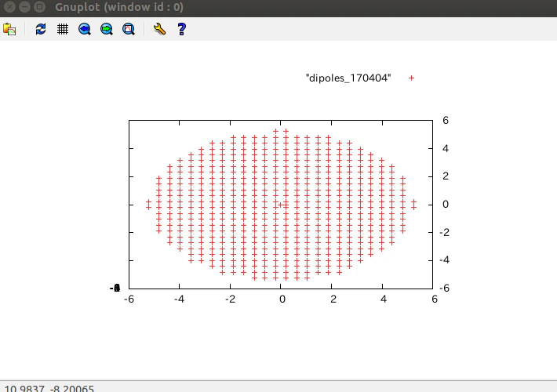Image resolution: width=557 pixels, height=392 pixels.
Task: Open the wrench configuration settings
Action: tap(159, 29)
